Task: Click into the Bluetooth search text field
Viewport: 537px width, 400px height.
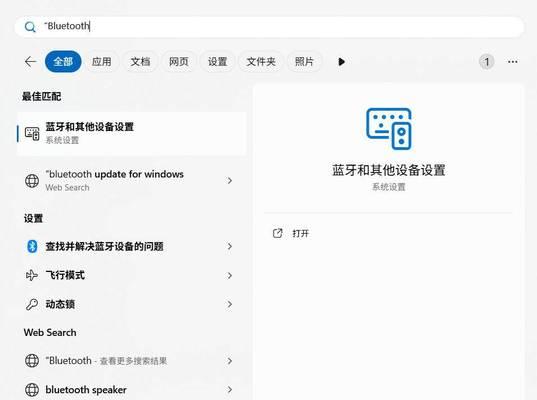Action: click(x=269, y=27)
